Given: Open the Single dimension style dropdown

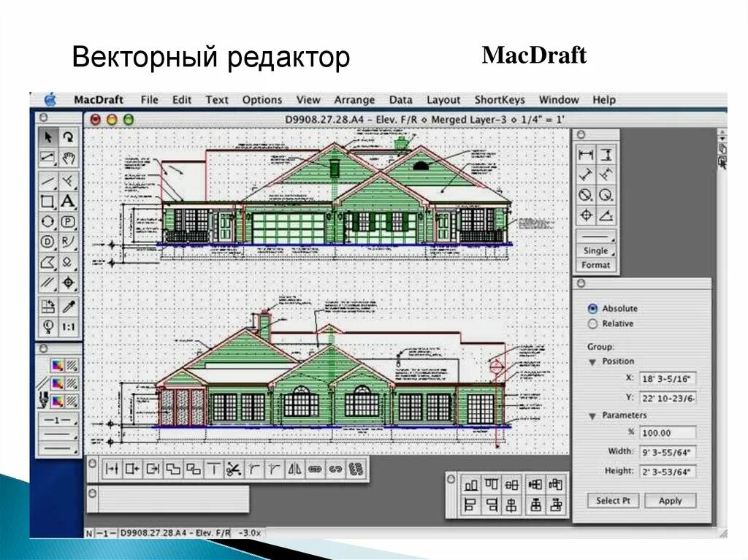Looking at the screenshot, I should tap(596, 250).
